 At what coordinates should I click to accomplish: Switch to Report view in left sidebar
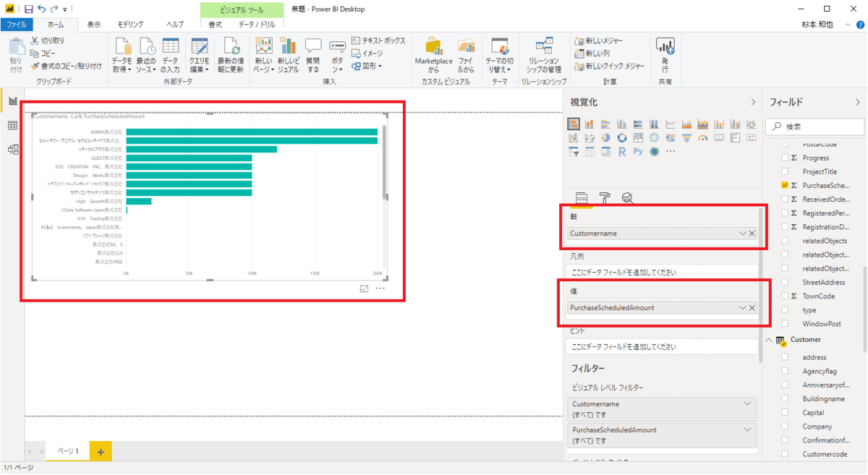click(x=12, y=100)
